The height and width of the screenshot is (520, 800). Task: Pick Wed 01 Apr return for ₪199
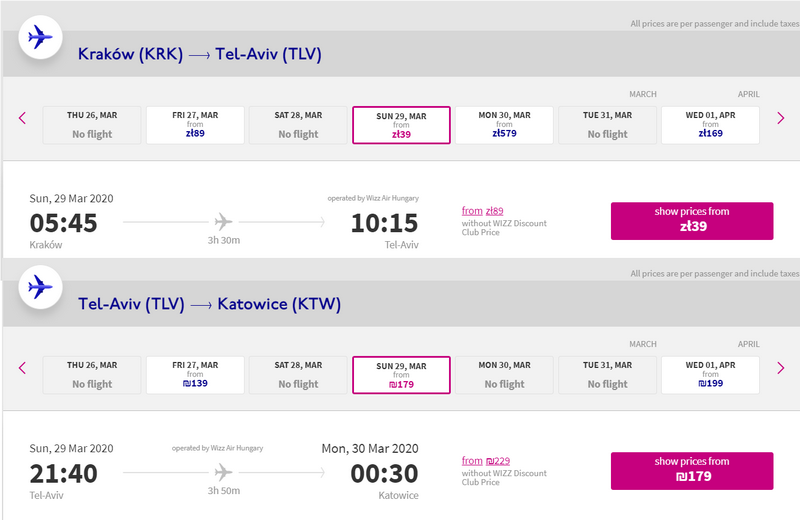point(710,375)
